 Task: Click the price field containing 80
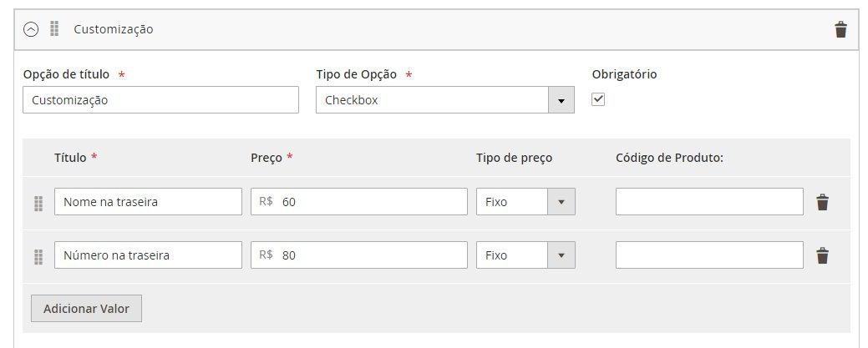358,255
